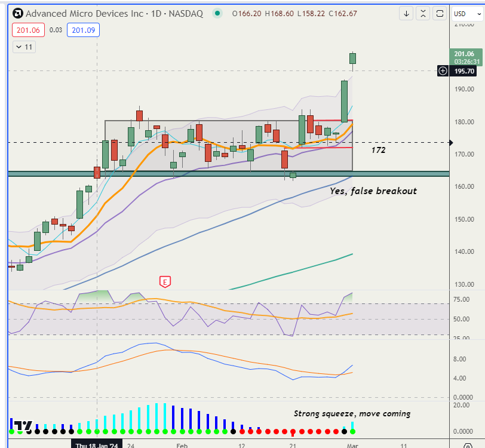Click the 160.00 price axis label
This screenshot has width=485, height=448.
pos(464,186)
